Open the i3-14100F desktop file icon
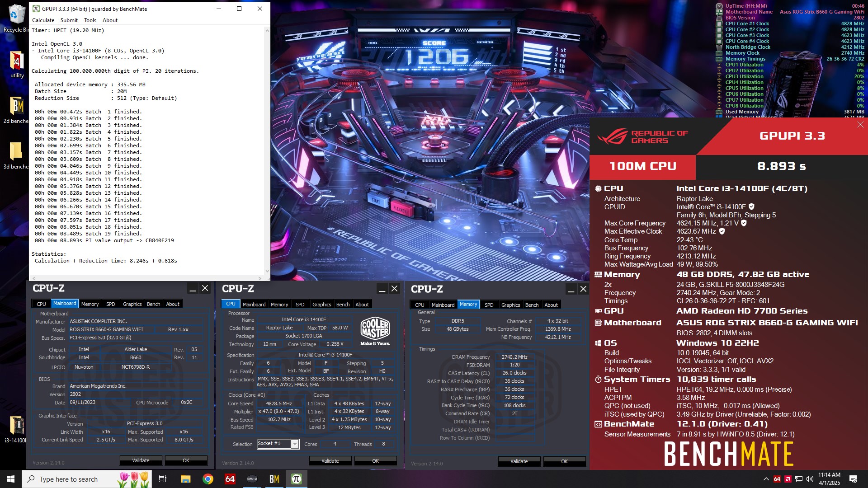This screenshot has width=868, height=488. (x=17, y=429)
